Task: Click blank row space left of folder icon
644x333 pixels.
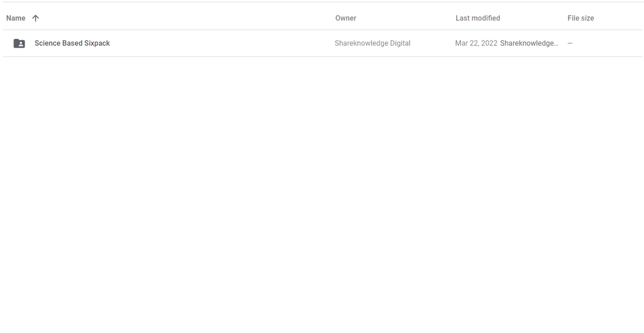Action: click(x=7, y=43)
